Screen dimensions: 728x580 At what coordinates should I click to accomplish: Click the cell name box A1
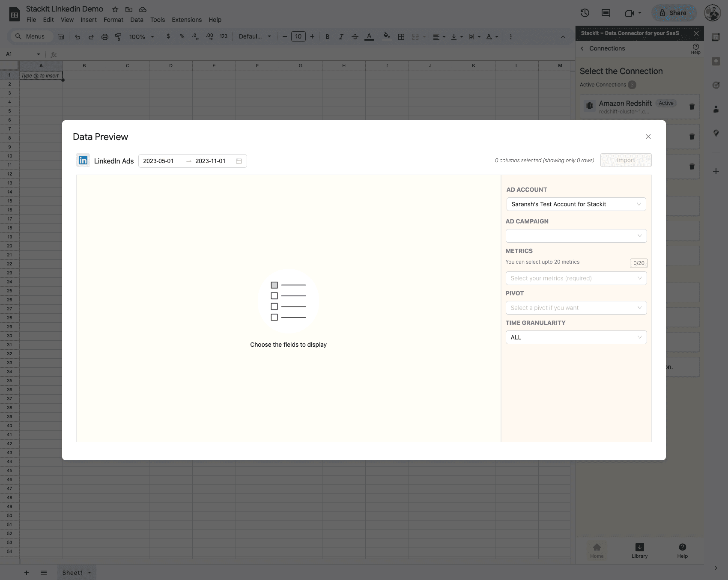(23, 54)
